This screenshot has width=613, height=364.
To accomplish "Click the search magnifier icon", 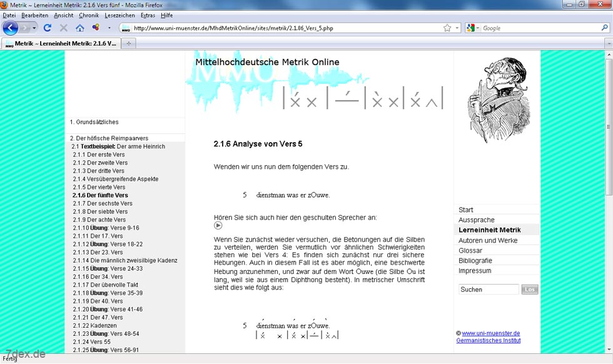I will tap(604, 28).
